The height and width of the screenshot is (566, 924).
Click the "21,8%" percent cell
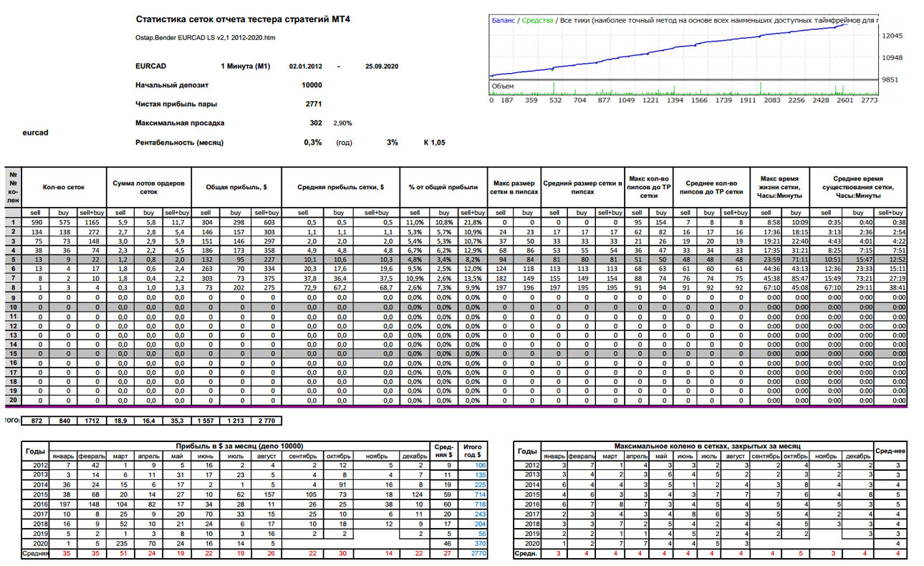472,222
